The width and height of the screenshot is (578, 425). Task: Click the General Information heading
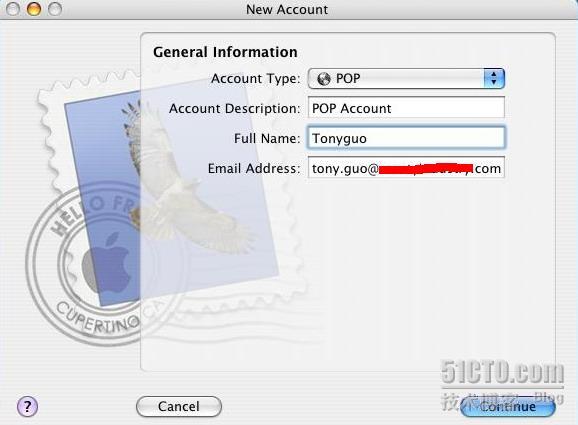coord(225,52)
